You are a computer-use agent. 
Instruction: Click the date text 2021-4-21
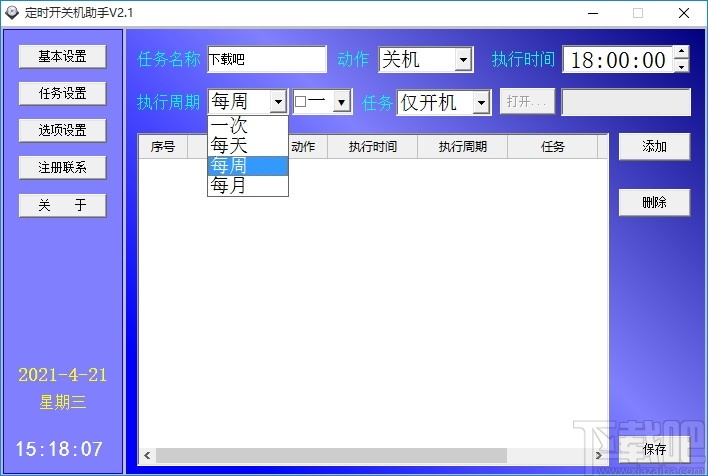(62, 375)
